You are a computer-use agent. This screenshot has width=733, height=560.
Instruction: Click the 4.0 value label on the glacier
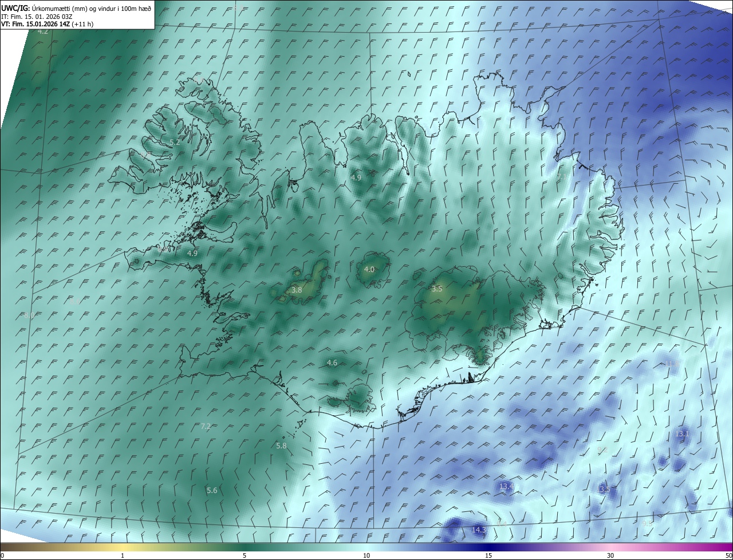tap(369, 270)
